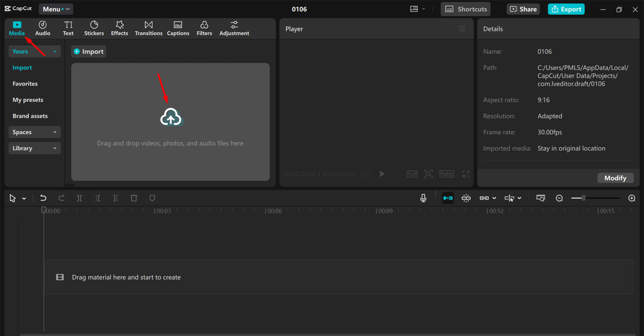Open the Shortcuts panel

pyautogui.click(x=466, y=9)
